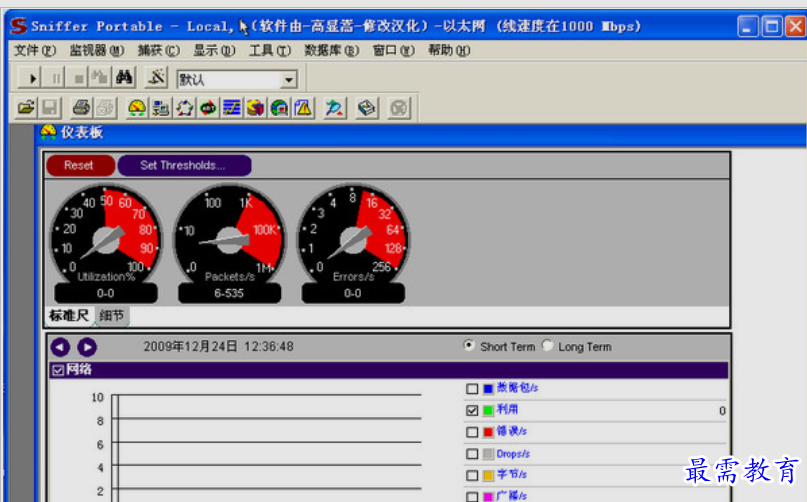807x502 pixels.
Task: Click the floppy disk save icon
Action: pyautogui.click(x=49, y=108)
